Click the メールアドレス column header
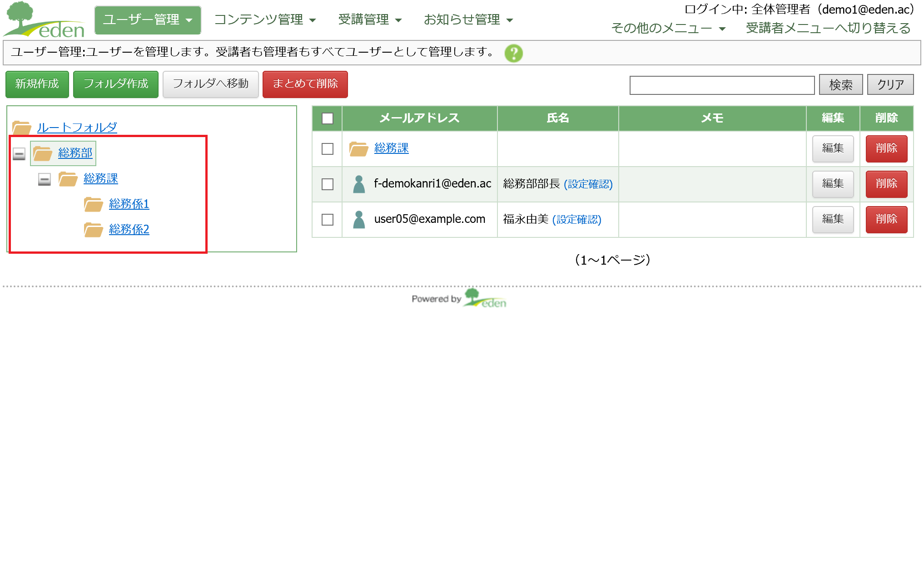924x581 pixels. coord(419,118)
